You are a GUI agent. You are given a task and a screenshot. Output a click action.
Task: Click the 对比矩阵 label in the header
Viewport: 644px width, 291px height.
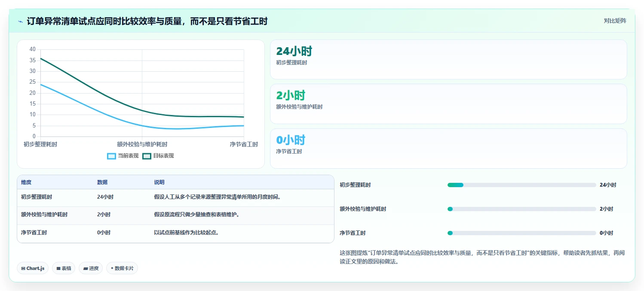[615, 21]
